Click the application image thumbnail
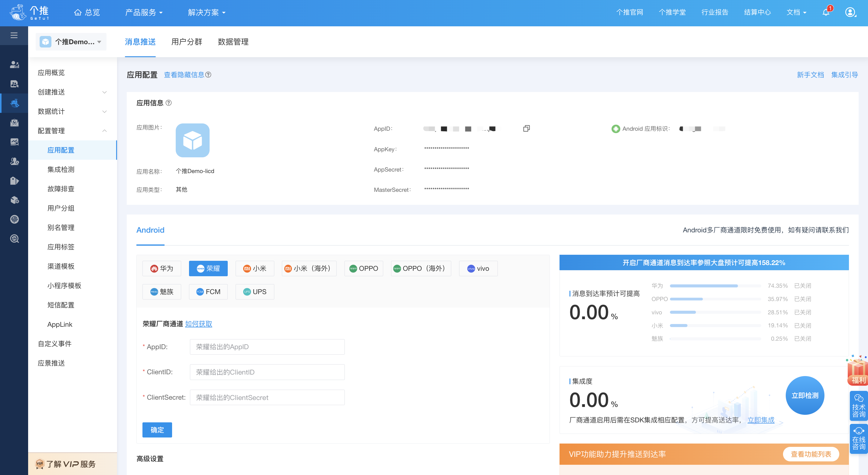 (x=192, y=140)
